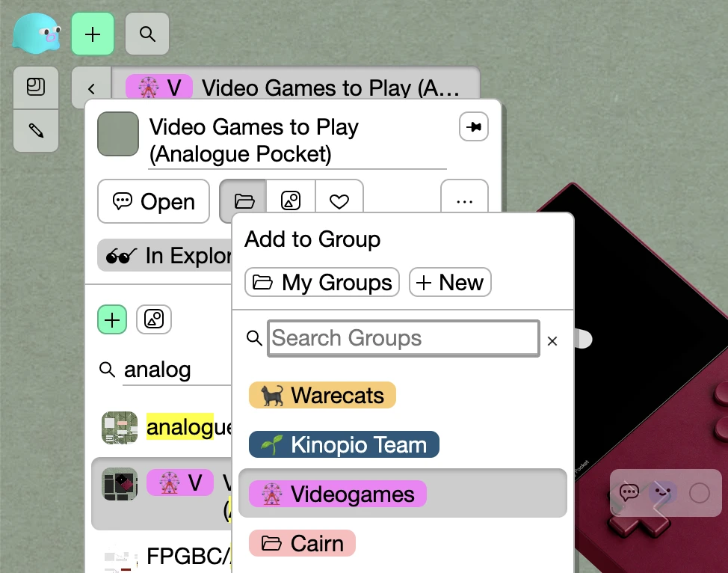Select the pencil drawing tool
The height and width of the screenshot is (573, 728).
36,131
